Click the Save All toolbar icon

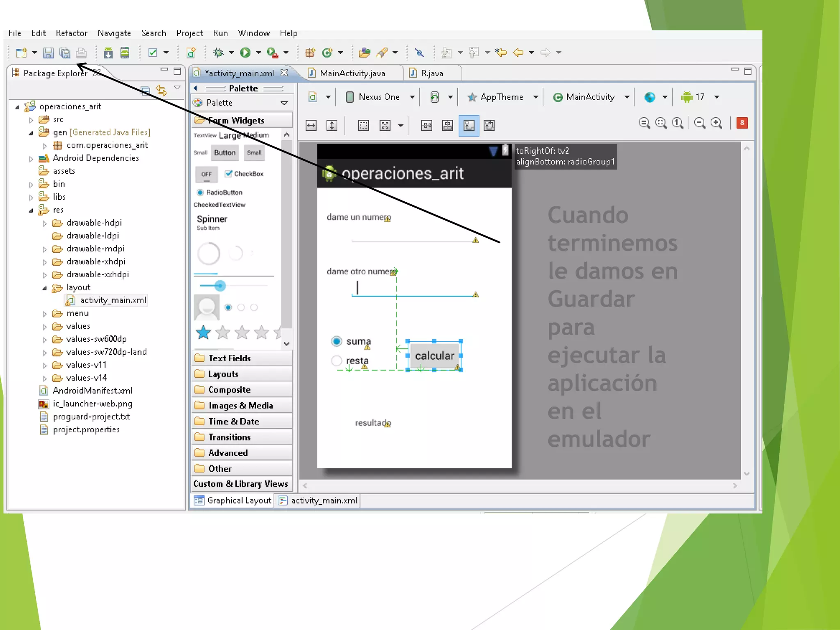65,52
